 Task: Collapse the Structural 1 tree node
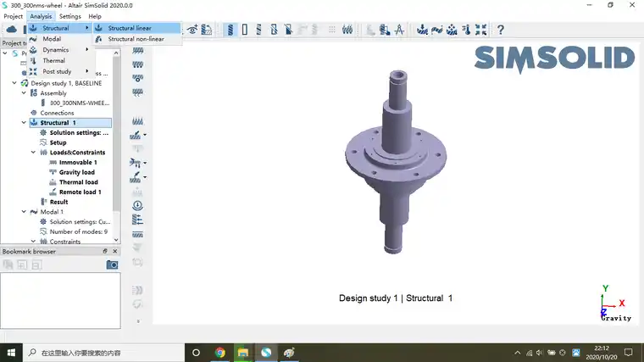click(x=24, y=122)
